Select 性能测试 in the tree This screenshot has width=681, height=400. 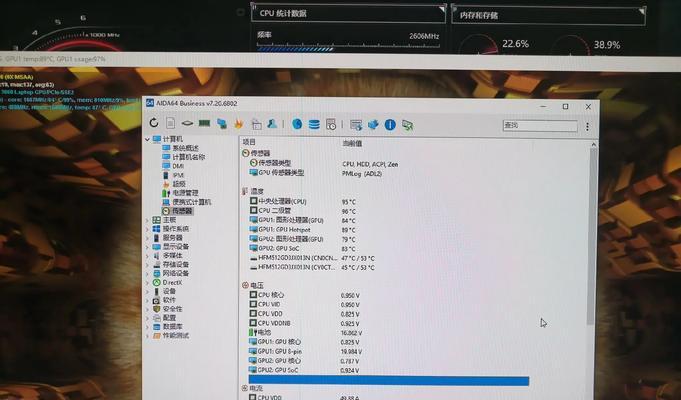(171, 336)
